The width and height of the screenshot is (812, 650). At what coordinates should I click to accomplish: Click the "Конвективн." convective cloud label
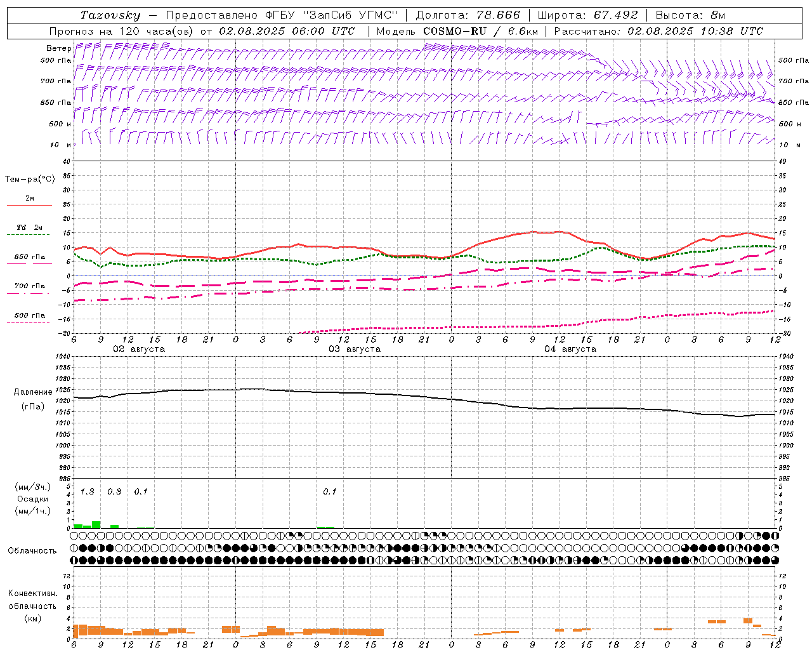click(x=32, y=593)
